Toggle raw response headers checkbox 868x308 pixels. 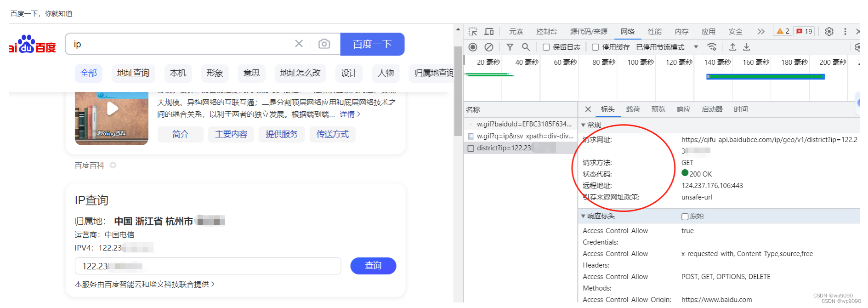click(685, 216)
